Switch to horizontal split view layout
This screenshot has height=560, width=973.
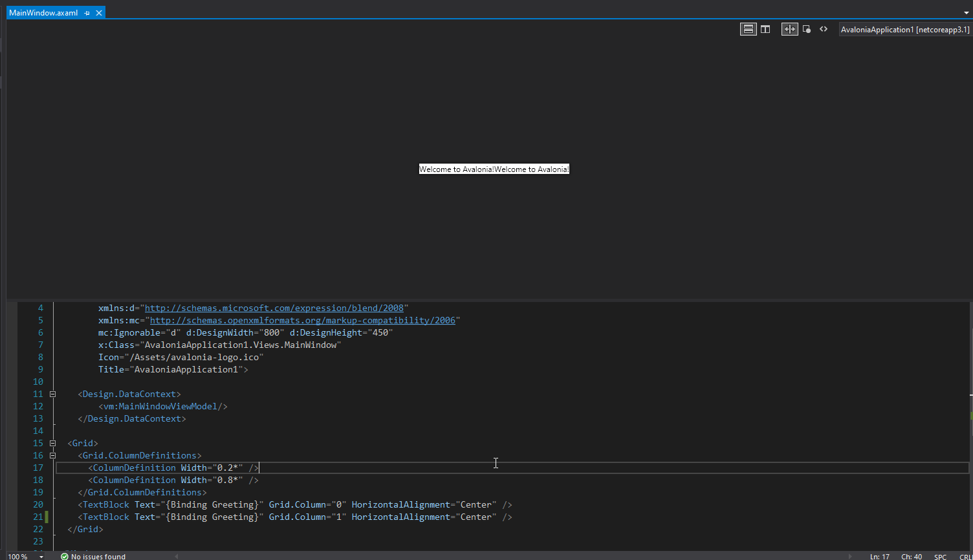coord(749,28)
